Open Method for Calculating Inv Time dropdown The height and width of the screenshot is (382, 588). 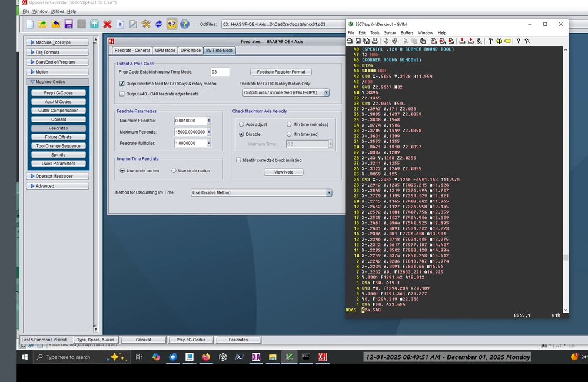261,192
